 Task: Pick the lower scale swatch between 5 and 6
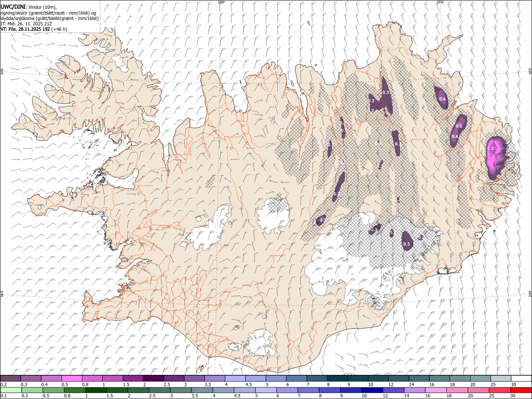click(x=266, y=390)
